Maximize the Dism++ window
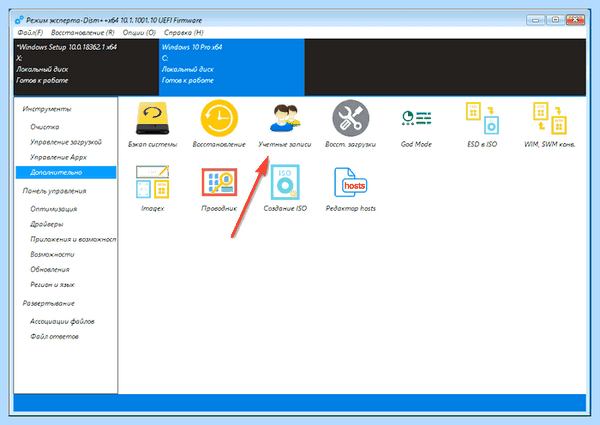The height and width of the screenshot is (425, 600). tap(555, 20)
